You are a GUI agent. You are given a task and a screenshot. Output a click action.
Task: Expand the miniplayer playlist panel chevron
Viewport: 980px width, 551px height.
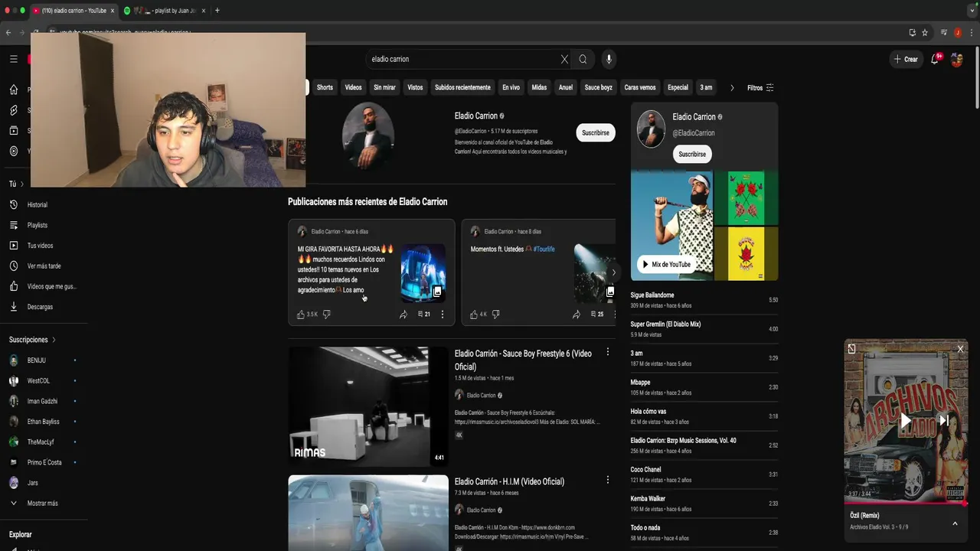[955, 523]
